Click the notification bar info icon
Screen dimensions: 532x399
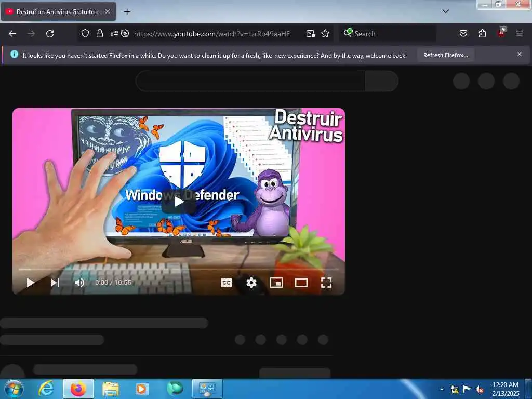click(14, 54)
